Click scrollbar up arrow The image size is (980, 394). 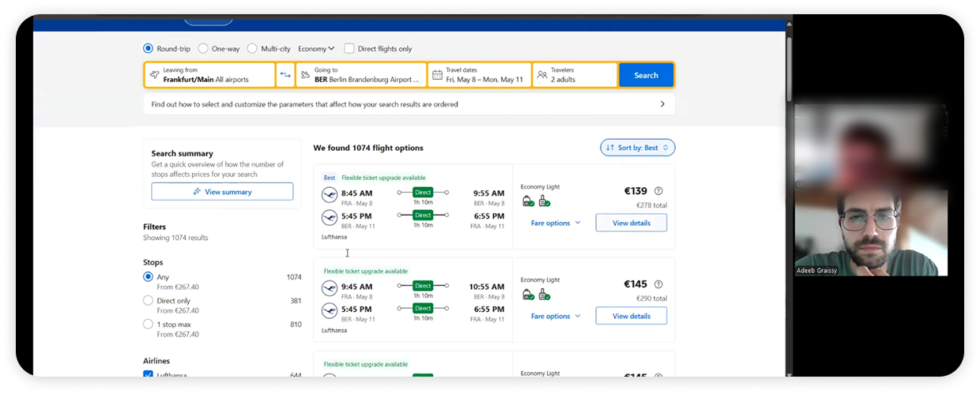pos(789,25)
